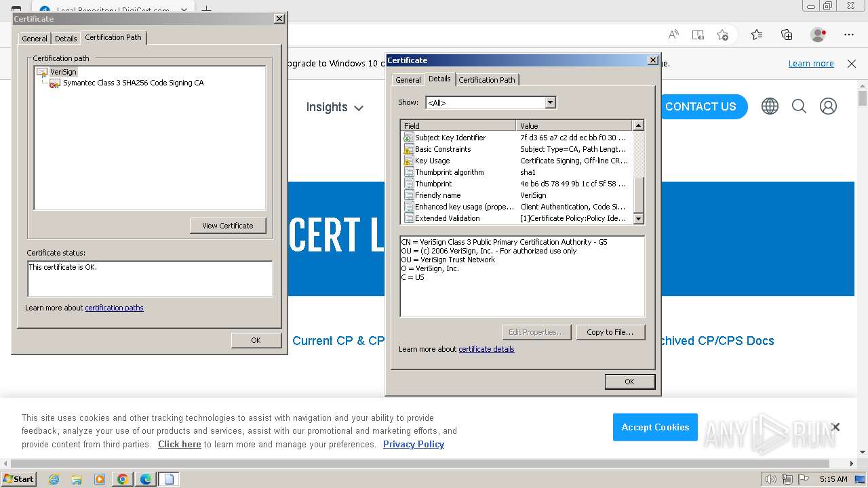The height and width of the screenshot is (488, 868).
Task: Open the Privacy Policy link
Action: tap(414, 445)
